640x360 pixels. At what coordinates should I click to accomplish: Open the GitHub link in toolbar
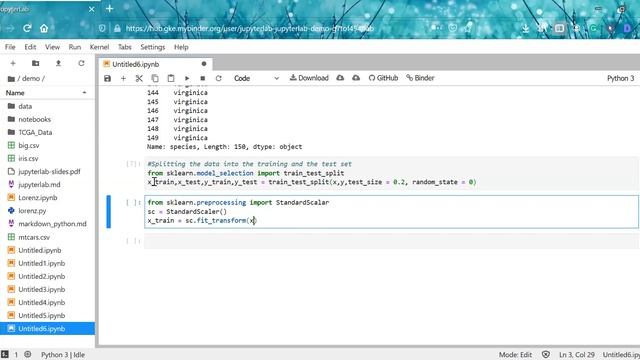(x=383, y=78)
